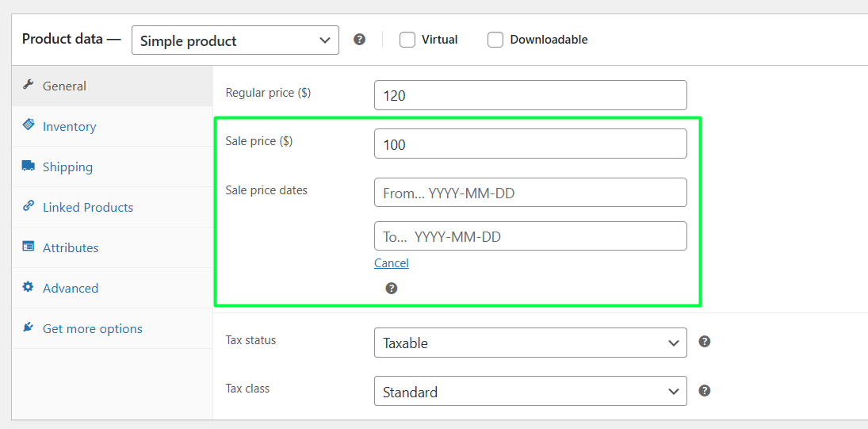
Task: Go to the Attributes tab
Action: tap(113, 247)
